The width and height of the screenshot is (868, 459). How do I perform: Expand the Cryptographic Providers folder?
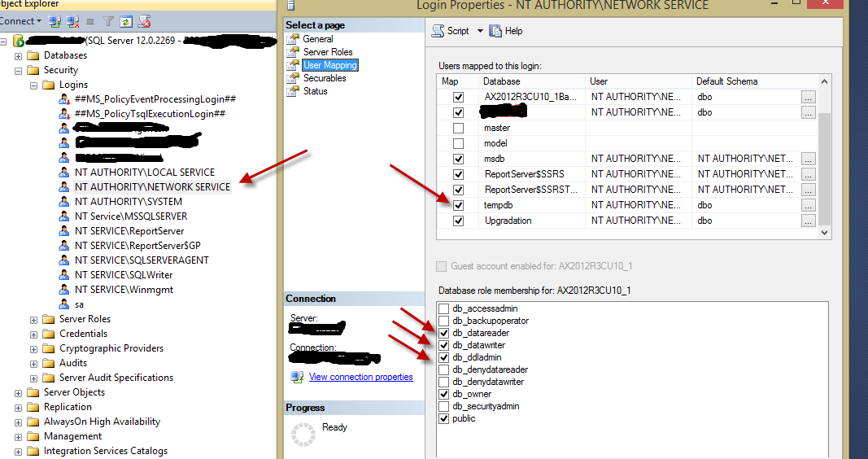point(34,349)
